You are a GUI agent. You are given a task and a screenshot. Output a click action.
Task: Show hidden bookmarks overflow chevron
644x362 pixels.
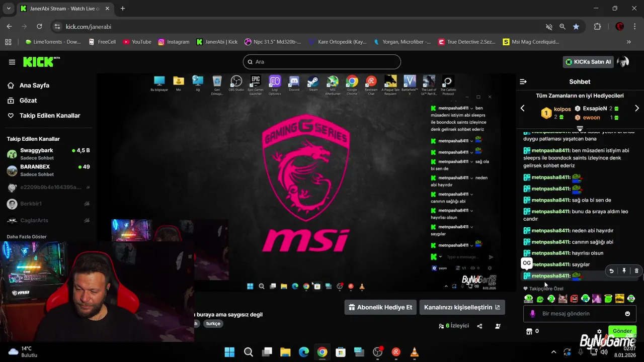(x=629, y=42)
